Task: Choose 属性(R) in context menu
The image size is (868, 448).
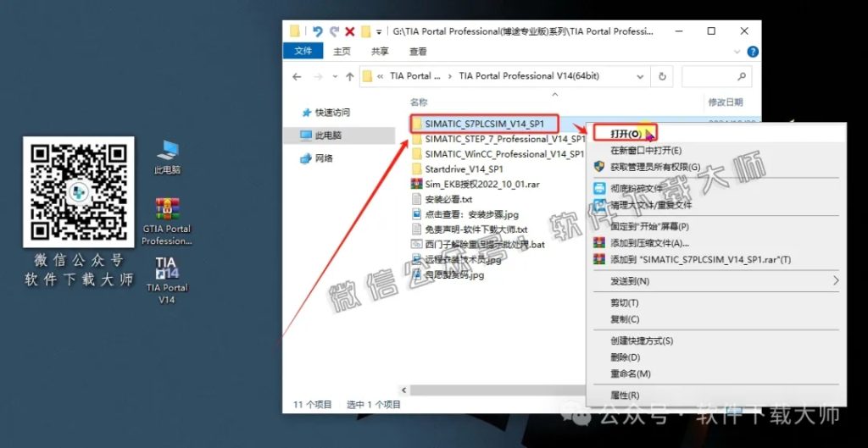Action: tap(625, 395)
